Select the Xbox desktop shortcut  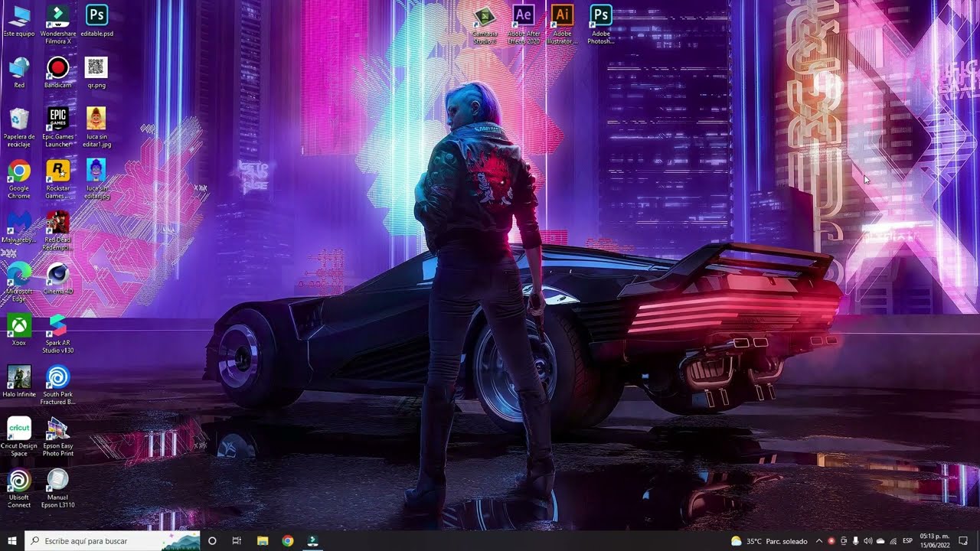click(x=19, y=330)
